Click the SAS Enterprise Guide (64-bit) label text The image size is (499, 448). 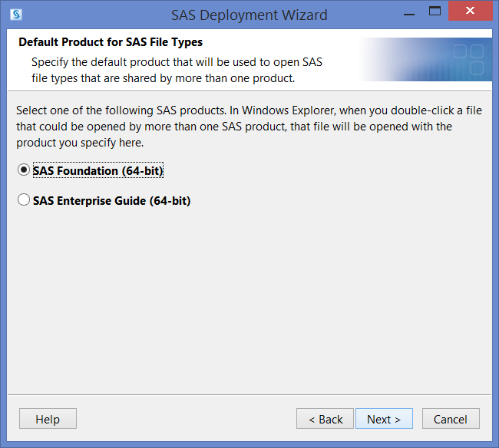coord(112,201)
